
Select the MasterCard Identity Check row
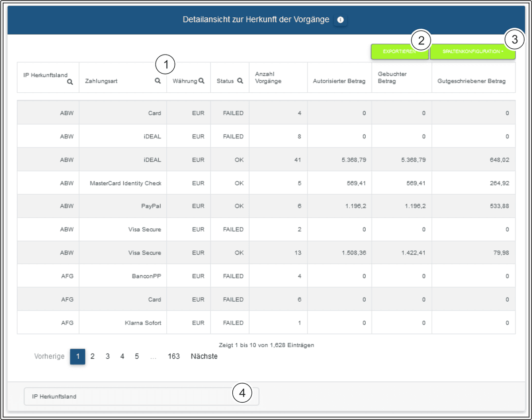coord(125,183)
